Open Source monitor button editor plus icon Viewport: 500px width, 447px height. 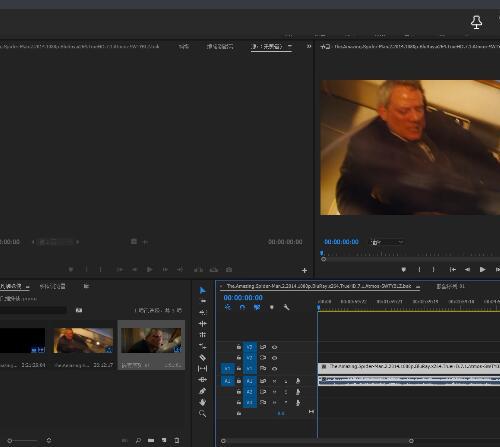point(304,270)
